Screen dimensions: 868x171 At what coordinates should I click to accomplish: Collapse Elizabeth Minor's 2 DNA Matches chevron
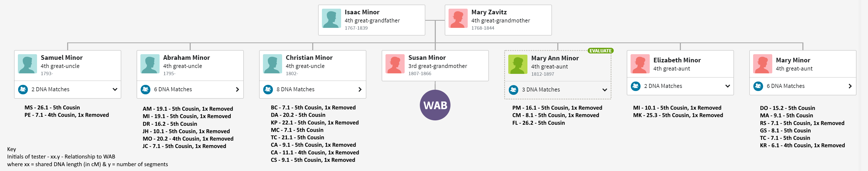[728, 86]
